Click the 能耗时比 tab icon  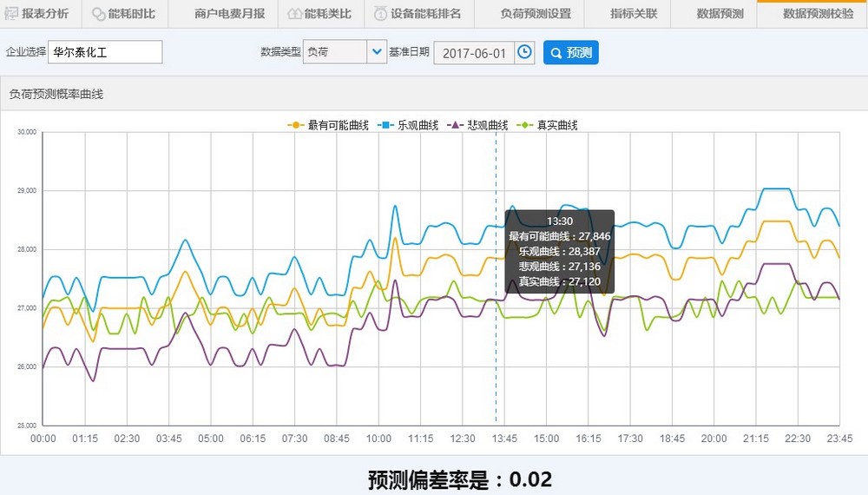pos(98,14)
